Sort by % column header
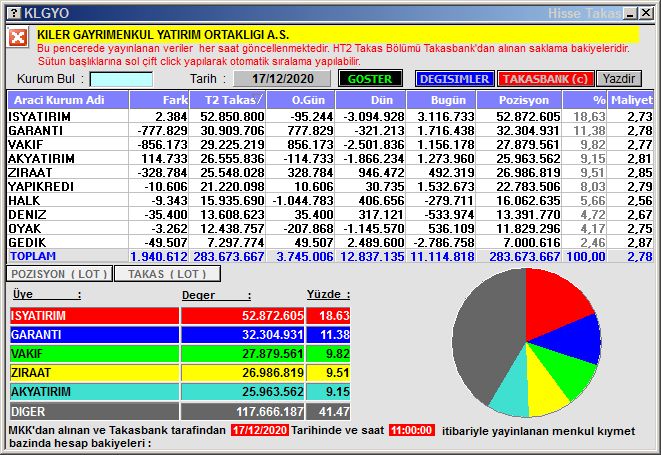 tap(585, 100)
